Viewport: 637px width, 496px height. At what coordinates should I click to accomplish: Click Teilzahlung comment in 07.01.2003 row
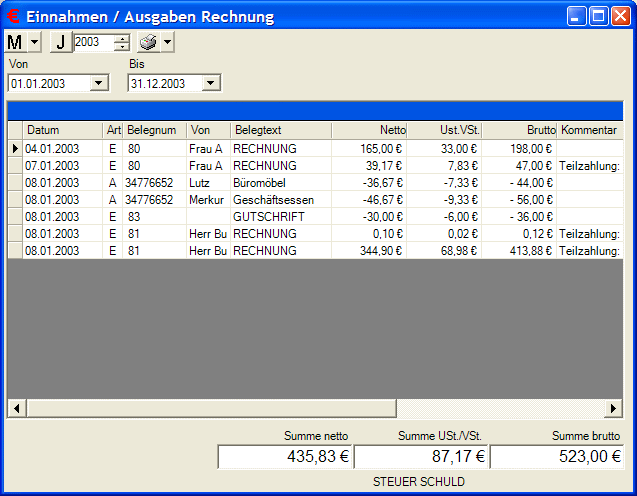point(589,166)
